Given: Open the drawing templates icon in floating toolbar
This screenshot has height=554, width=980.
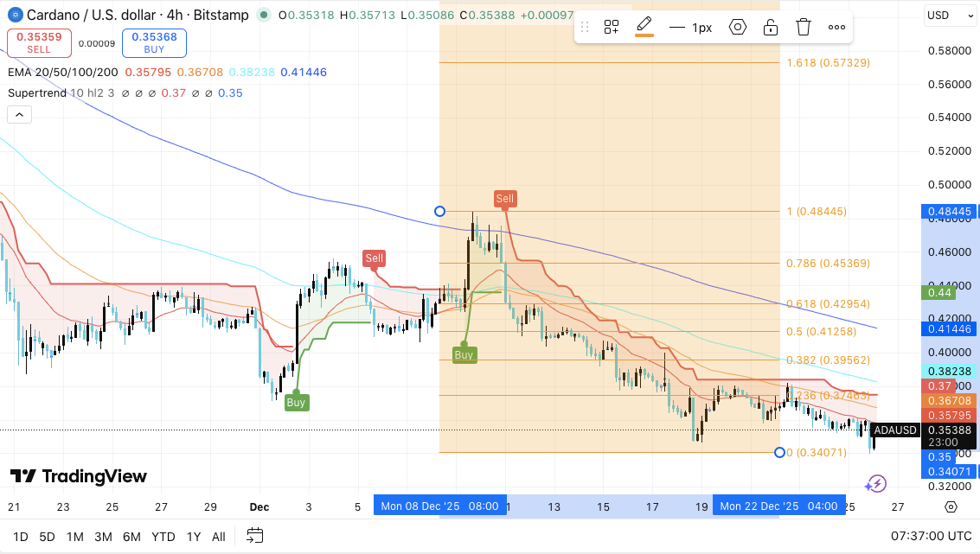Looking at the screenshot, I should (612, 28).
